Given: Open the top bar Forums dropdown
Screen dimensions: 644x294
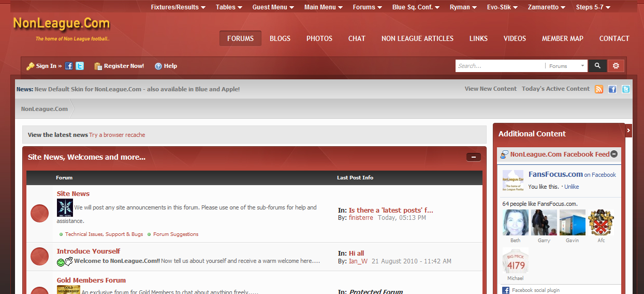Looking at the screenshot, I should click(x=368, y=7).
